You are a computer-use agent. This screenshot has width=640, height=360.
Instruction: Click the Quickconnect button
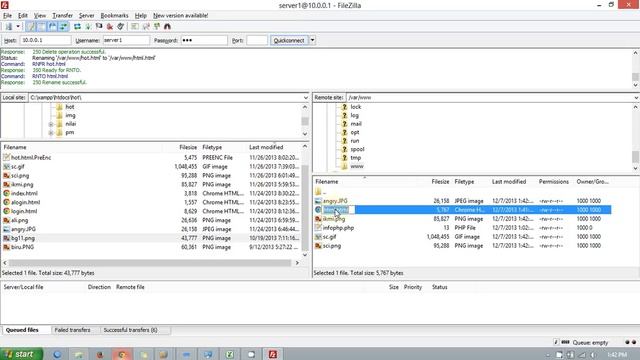pyautogui.click(x=289, y=40)
